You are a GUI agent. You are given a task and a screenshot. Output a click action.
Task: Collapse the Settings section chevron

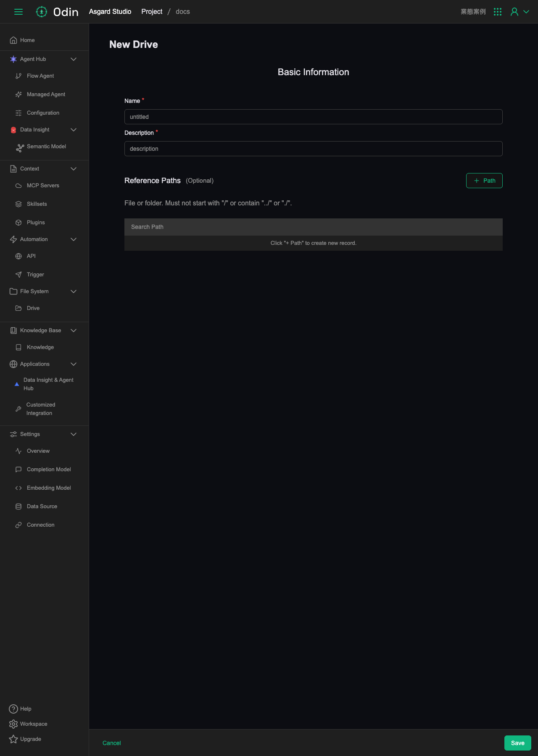click(x=74, y=434)
